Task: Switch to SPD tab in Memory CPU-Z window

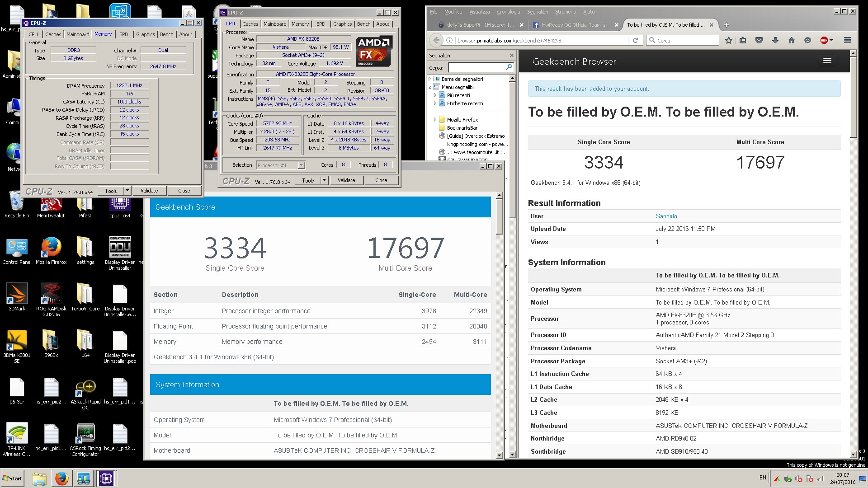Action: 123,34
